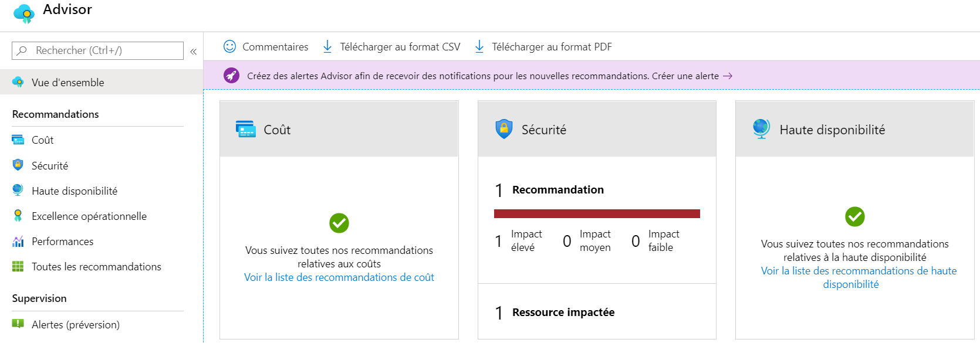
Task: Click the red high-impact progress bar
Action: tap(597, 213)
